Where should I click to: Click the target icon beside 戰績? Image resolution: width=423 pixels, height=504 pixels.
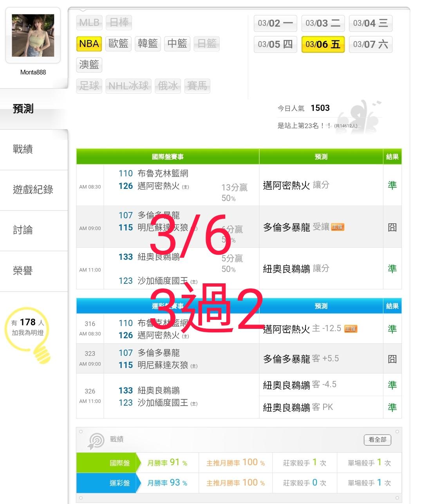(x=96, y=441)
